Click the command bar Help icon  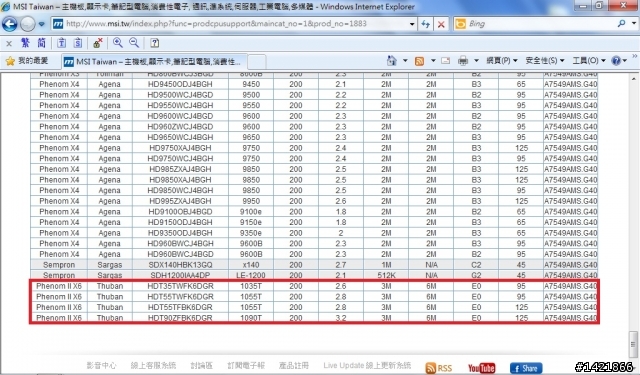point(616,61)
